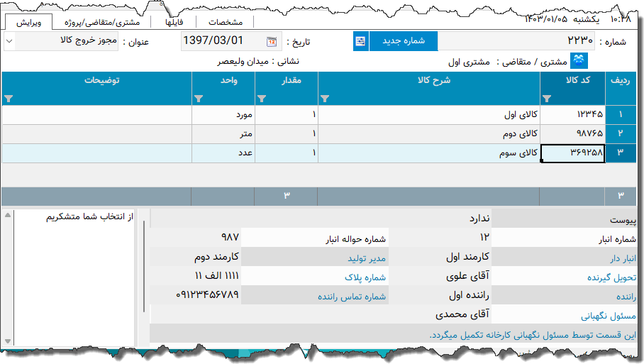Screen dimensions: 644x364
Task: Filter the واحد column
Action: click(199, 99)
